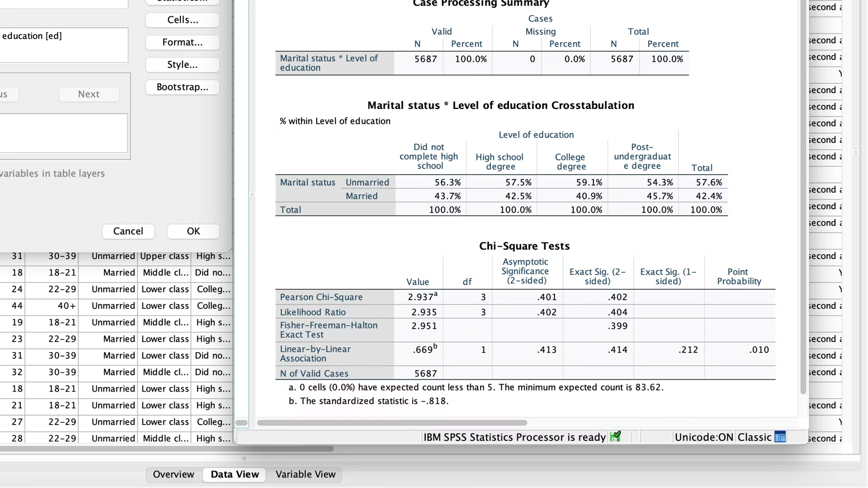Cancel the Crosstabs dialog
868x488 pixels.
point(128,231)
